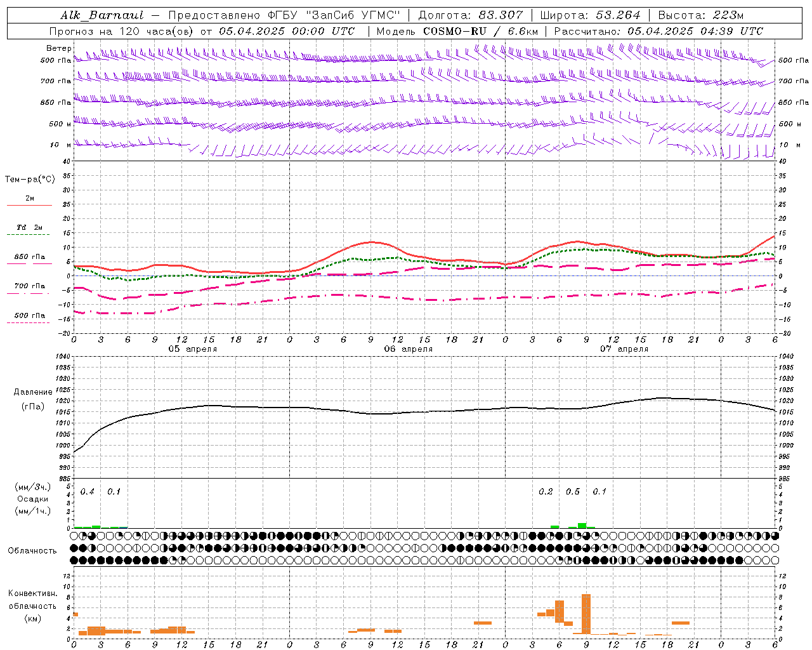Click 'Прогноз на 120 часа(ов)' forecast text
The width and height of the screenshot is (812, 650).
click(x=122, y=31)
